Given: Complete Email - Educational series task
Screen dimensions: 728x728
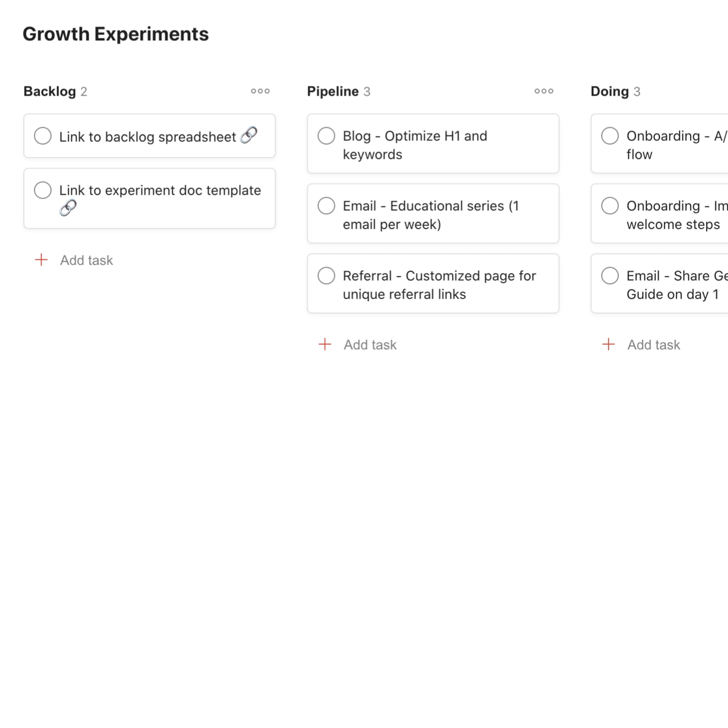Looking at the screenshot, I should click(x=326, y=206).
